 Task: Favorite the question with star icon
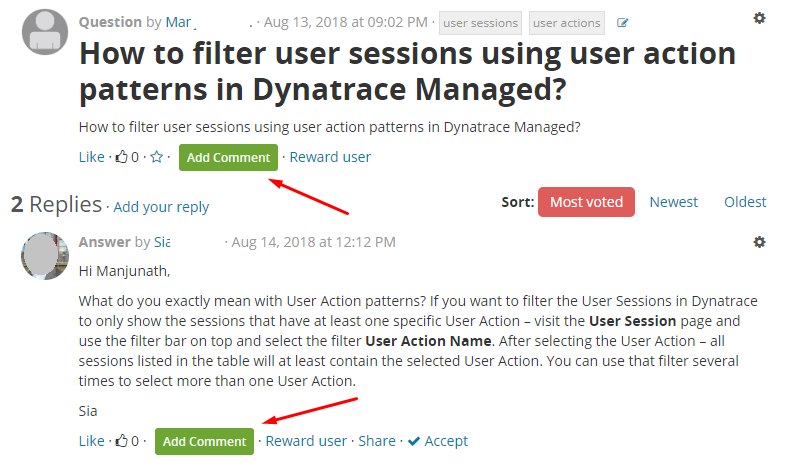pos(157,157)
